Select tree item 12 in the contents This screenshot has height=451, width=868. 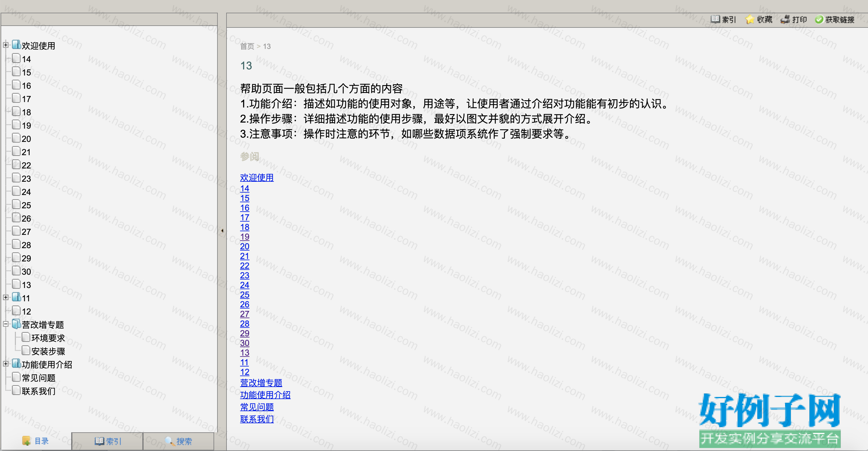coord(26,311)
